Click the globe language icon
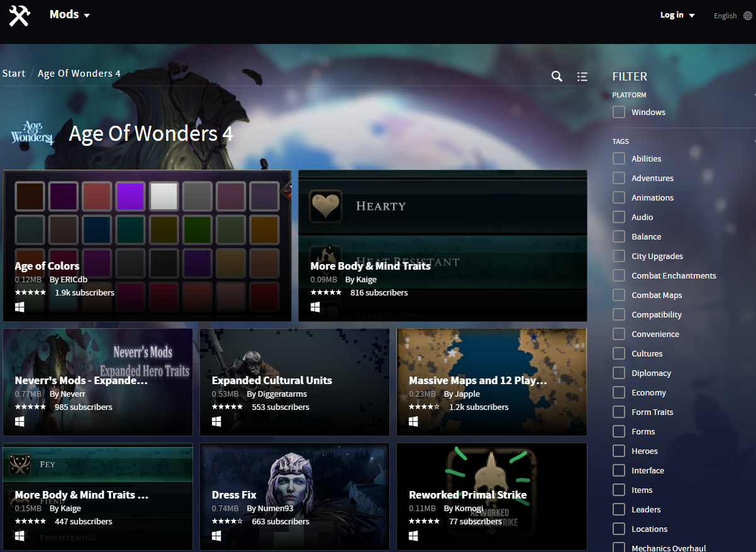756x552 pixels. coord(747,16)
